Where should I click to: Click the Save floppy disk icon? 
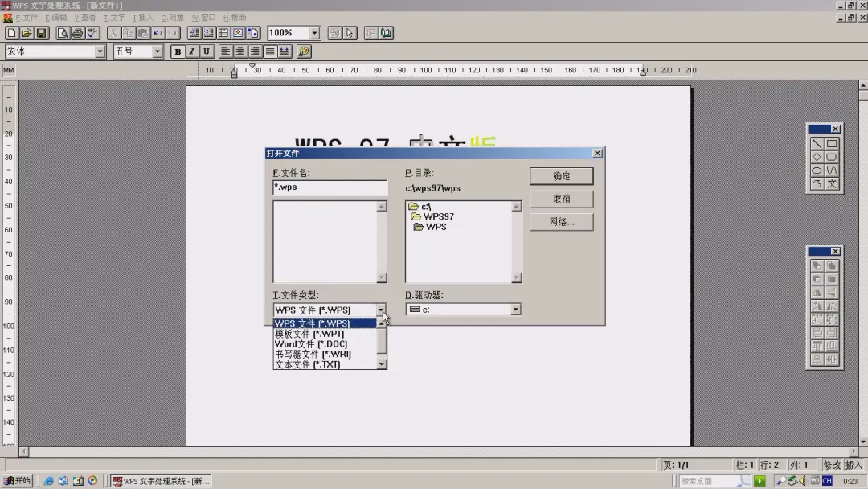(x=41, y=33)
